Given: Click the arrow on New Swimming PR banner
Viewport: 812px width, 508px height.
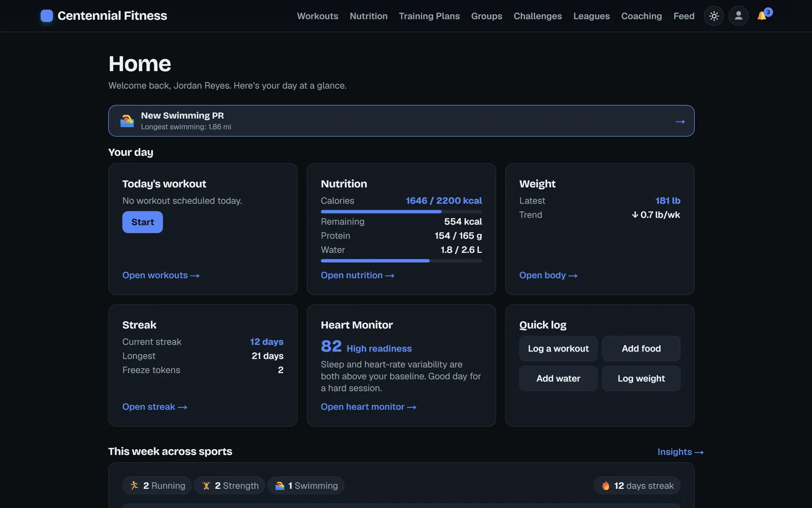Looking at the screenshot, I should [680, 121].
